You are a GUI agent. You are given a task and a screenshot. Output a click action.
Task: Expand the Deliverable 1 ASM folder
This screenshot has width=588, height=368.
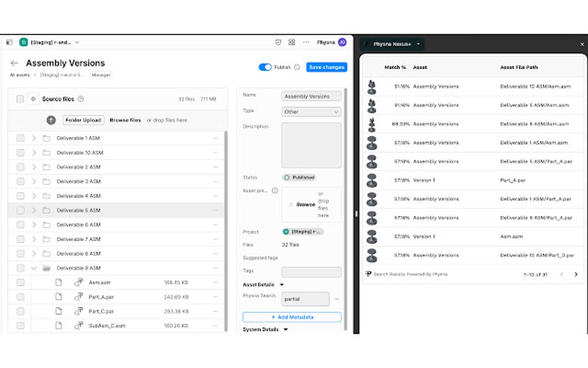click(x=35, y=138)
